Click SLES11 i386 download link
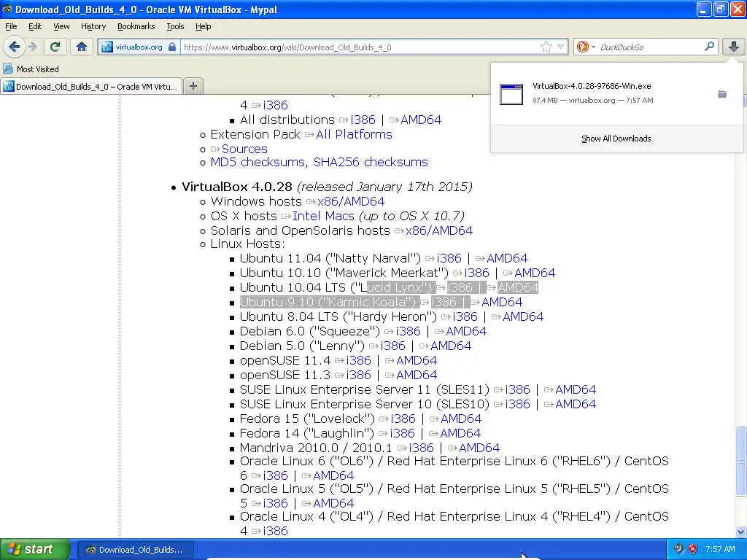Screen dimensions: 747x560 pos(517,389)
